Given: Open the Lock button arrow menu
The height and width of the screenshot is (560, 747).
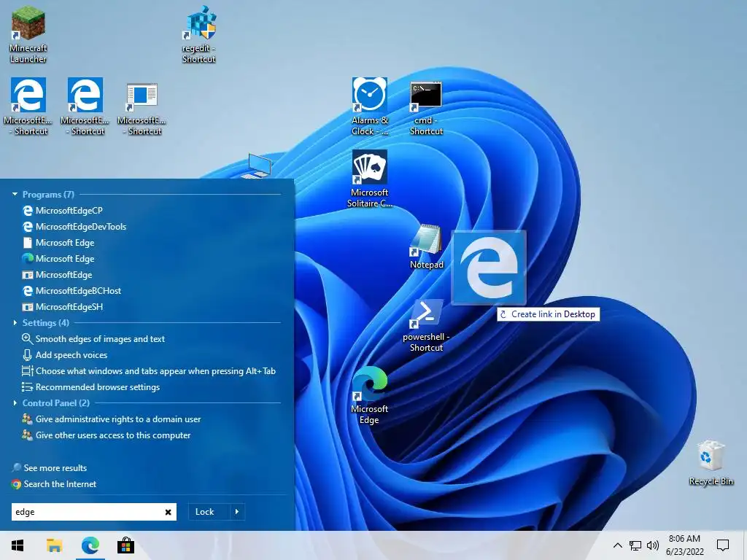Looking at the screenshot, I should 237,512.
